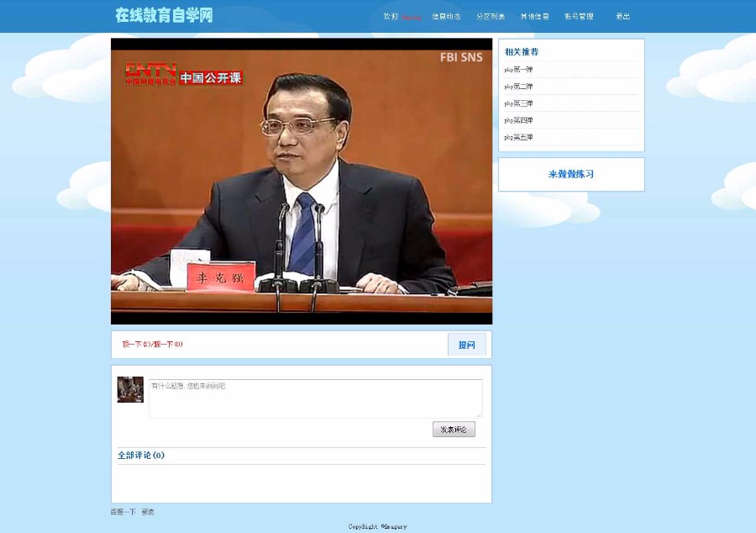This screenshot has height=533, width=756.
Task: Open recommended lesson php第一弹
Action: pos(518,70)
